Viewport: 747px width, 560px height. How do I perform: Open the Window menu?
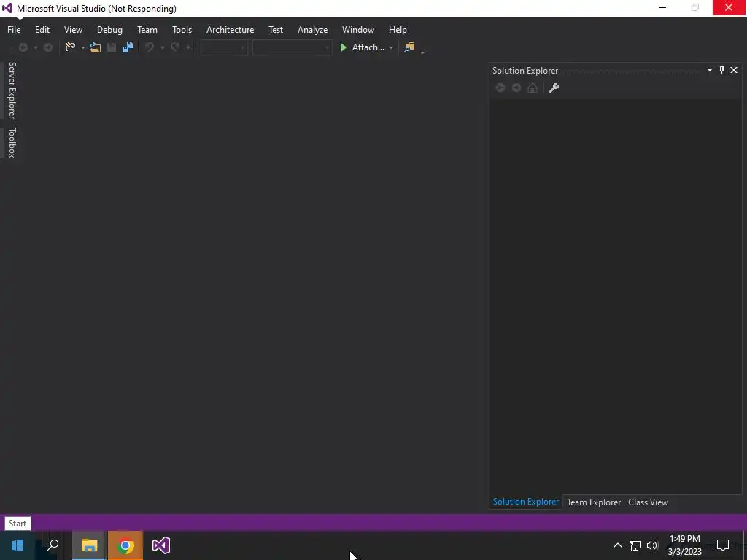(357, 29)
